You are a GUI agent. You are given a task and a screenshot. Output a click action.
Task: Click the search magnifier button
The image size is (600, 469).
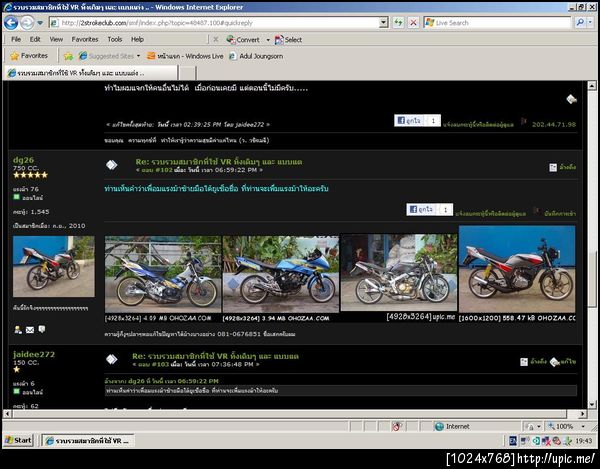coord(580,23)
